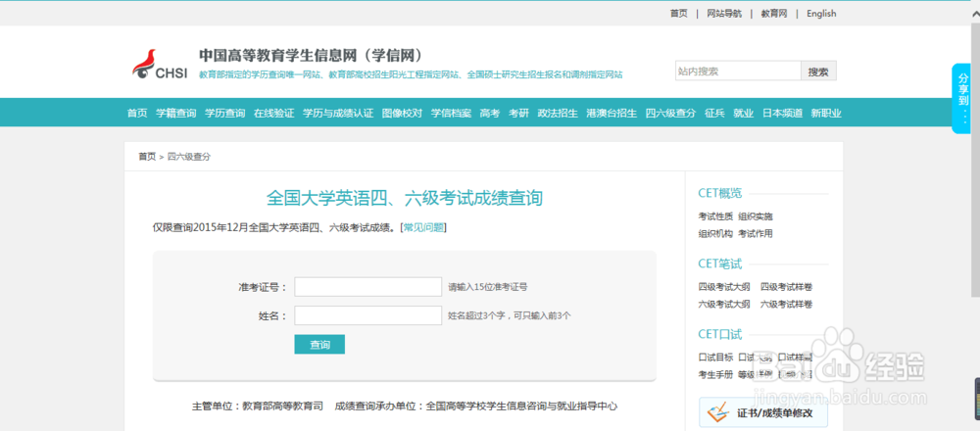This screenshot has height=431, width=980.
Task: Open 首页 in the top utility bar
Action: (679, 13)
